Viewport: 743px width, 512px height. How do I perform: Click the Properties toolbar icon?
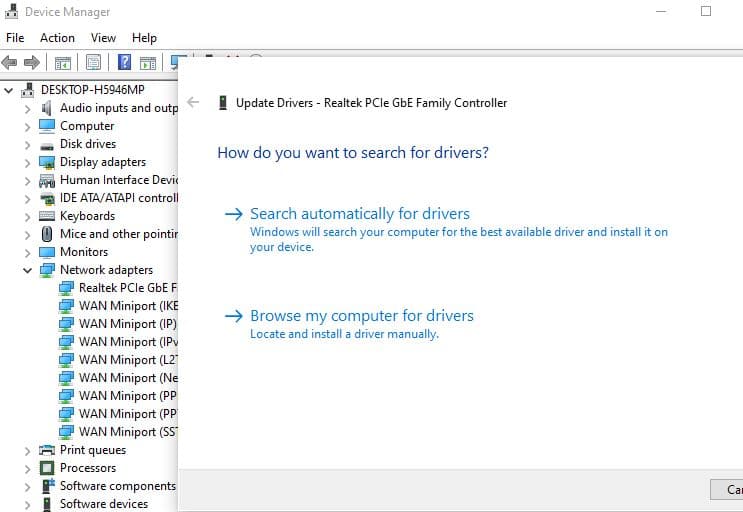[x=93, y=62]
